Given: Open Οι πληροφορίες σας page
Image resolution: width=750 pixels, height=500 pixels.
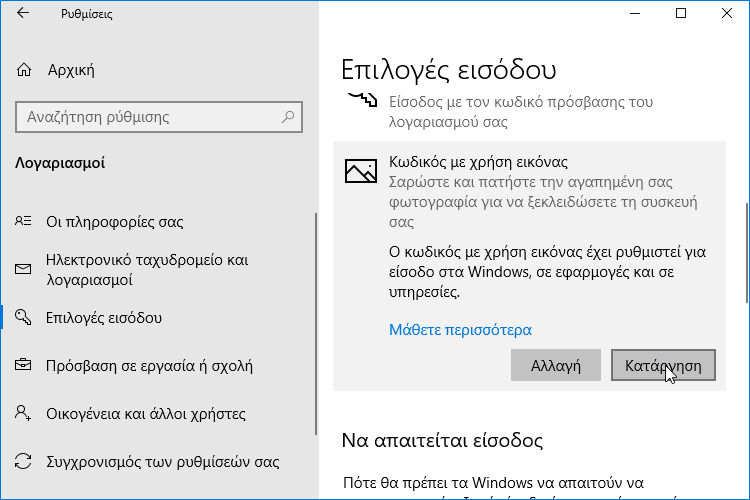Looking at the screenshot, I should coord(114,222).
